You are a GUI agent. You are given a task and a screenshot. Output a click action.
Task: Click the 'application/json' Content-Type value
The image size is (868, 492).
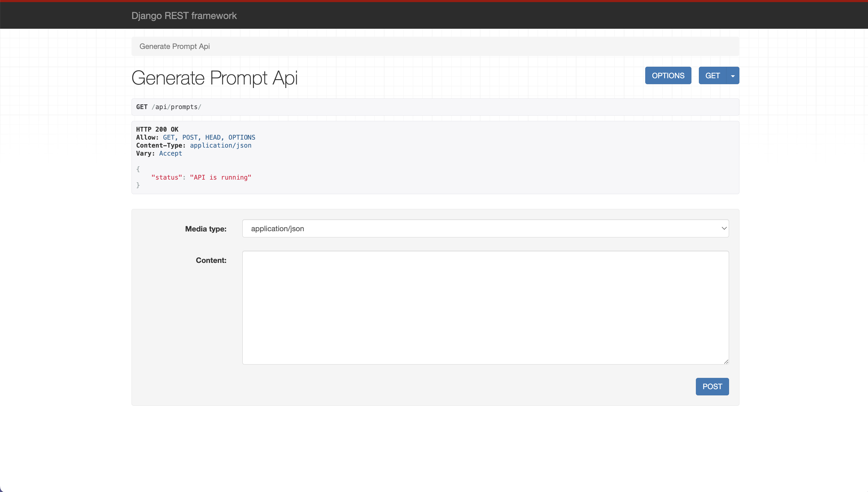(220, 145)
